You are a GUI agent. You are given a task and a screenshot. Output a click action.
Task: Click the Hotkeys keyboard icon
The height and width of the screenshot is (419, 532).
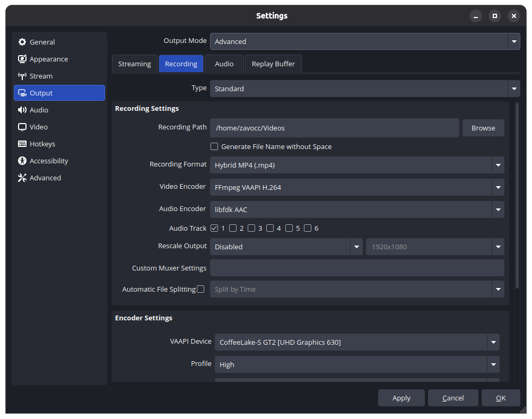[x=22, y=144]
